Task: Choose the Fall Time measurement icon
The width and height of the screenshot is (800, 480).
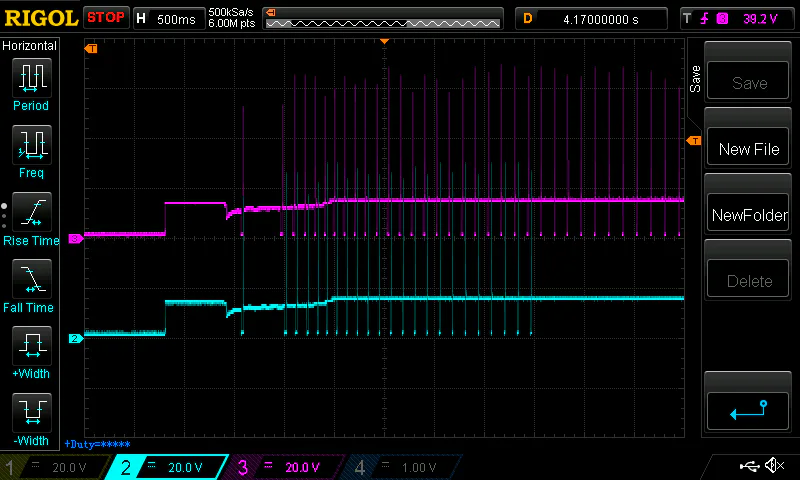Action: point(30,280)
